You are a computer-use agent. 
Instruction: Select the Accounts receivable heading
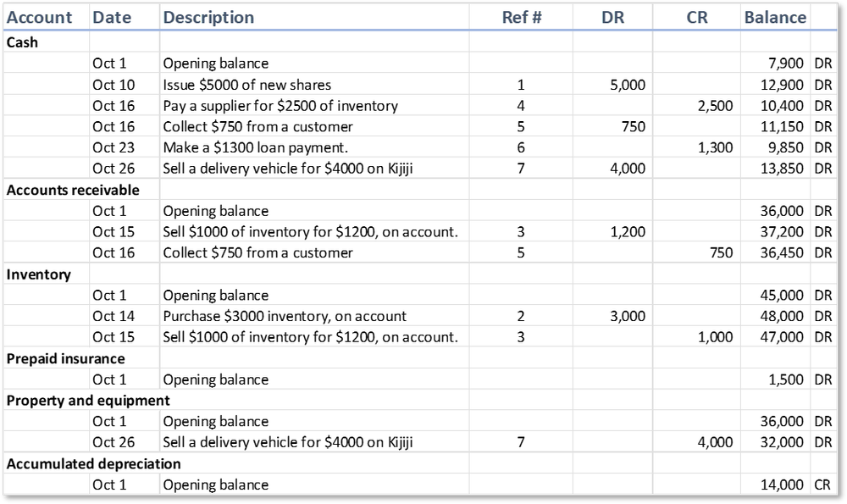point(73,190)
